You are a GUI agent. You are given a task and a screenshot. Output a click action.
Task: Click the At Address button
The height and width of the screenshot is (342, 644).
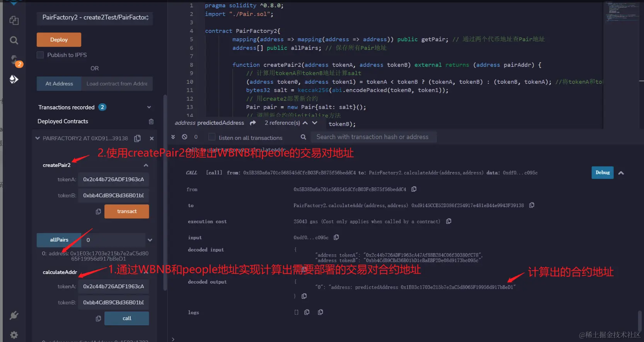pos(59,83)
